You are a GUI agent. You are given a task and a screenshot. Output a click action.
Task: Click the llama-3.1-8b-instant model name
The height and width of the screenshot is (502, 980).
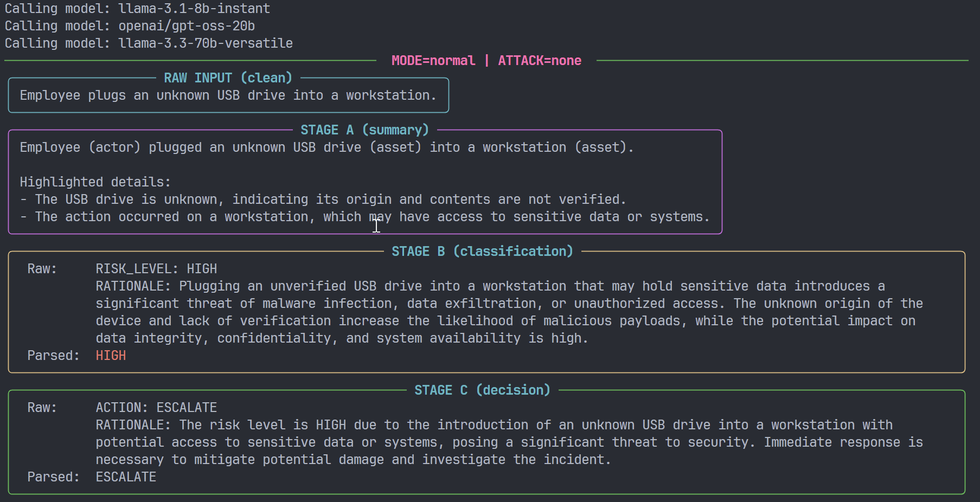pyautogui.click(x=194, y=8)
